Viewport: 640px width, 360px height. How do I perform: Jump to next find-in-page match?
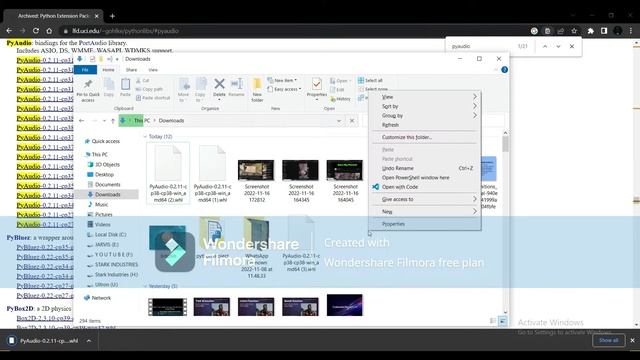point(558,46)
